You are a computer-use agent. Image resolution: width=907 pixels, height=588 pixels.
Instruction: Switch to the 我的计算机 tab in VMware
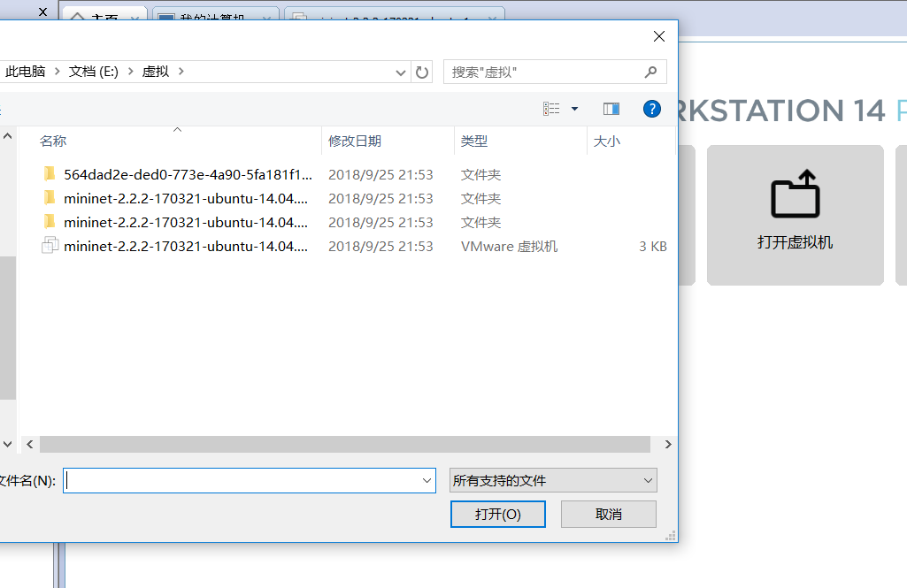pyautogui.click(x=215, y=16)
